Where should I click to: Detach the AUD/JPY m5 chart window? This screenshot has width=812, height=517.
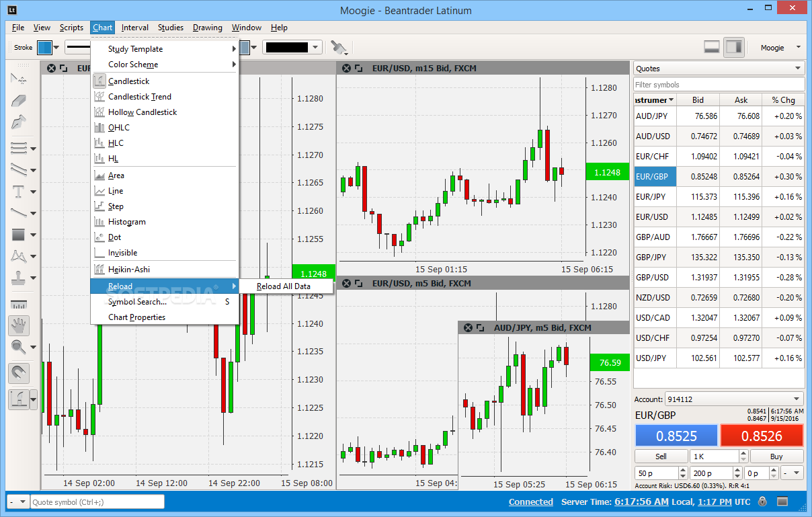pyautogui.click(x=481, y=327)
